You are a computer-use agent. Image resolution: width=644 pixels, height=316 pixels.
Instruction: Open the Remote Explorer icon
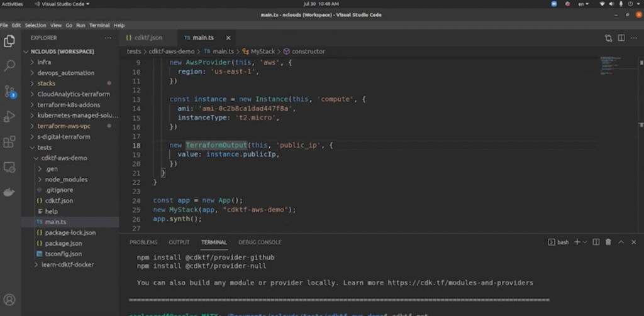(9, 167)
